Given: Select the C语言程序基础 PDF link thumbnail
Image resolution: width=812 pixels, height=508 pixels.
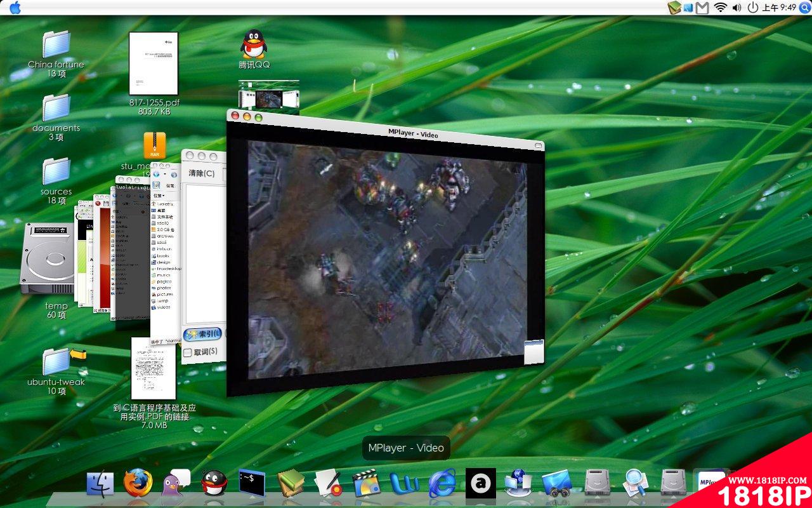Looking at the screenshot, I should click(x=154, y=368).
